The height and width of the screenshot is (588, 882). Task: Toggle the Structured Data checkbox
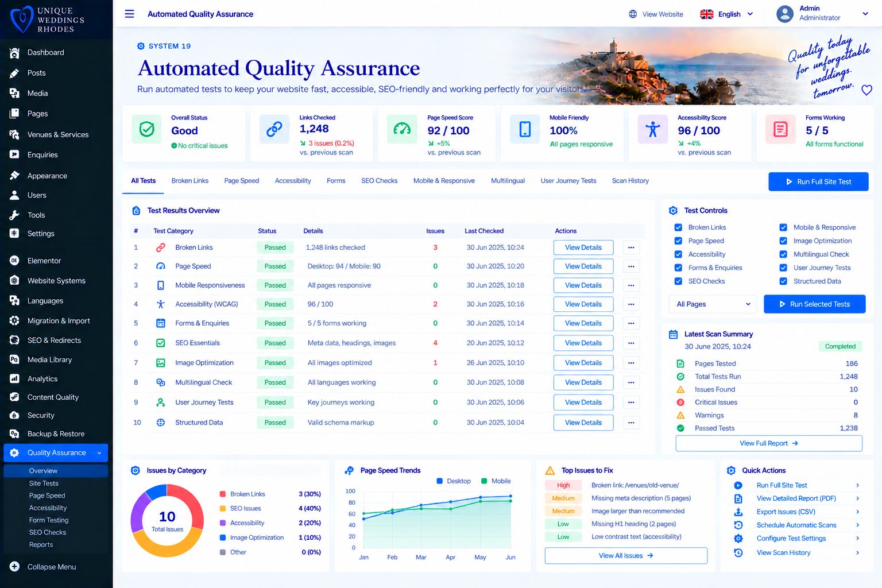(x=783, y=281)
